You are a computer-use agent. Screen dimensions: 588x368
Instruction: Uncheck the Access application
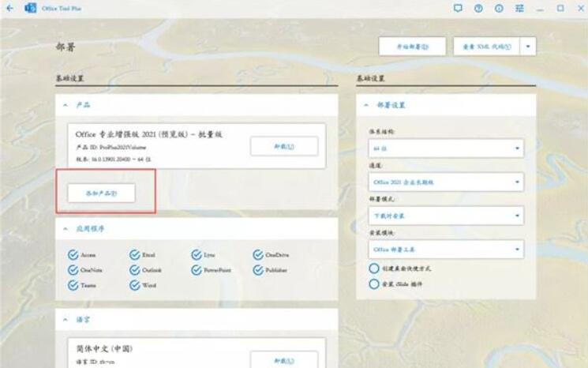(73, 255)
